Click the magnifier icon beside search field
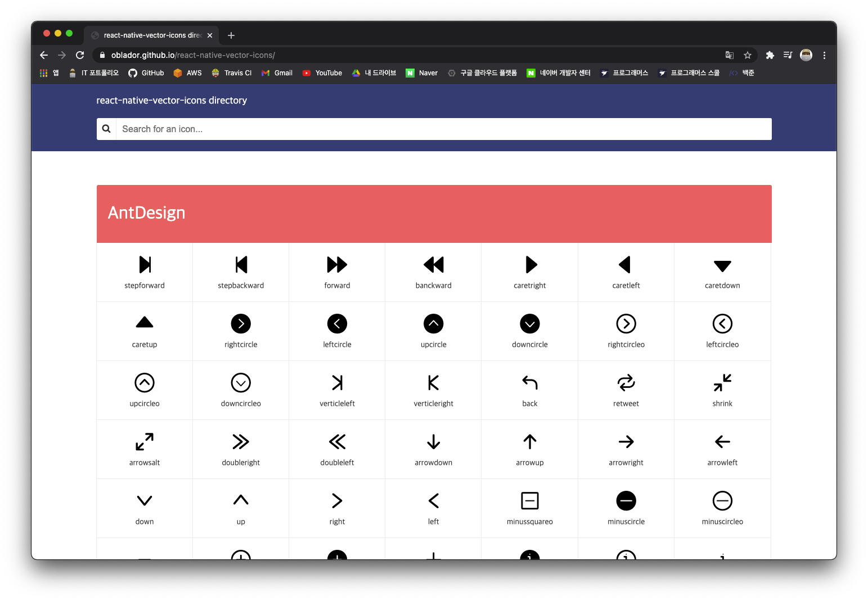The width and height of the screenshot is (868, 601). (106, 129)
